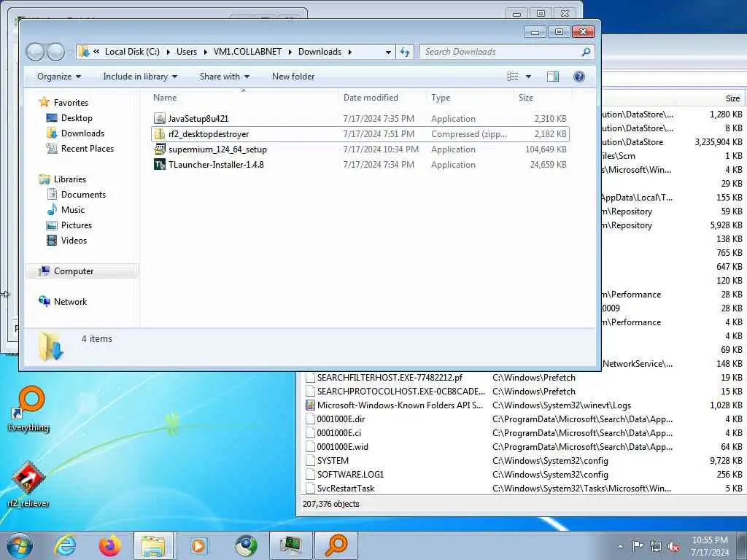This screenshot has height=560, width=747.
Task: Select Libraries in navigation pane
Action: [x=69, y=179]
